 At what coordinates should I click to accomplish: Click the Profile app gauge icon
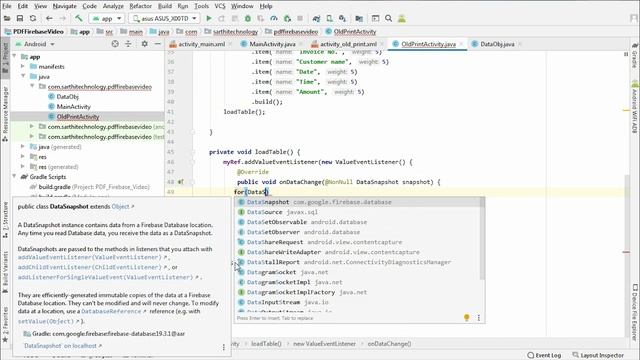coord(274,18)
